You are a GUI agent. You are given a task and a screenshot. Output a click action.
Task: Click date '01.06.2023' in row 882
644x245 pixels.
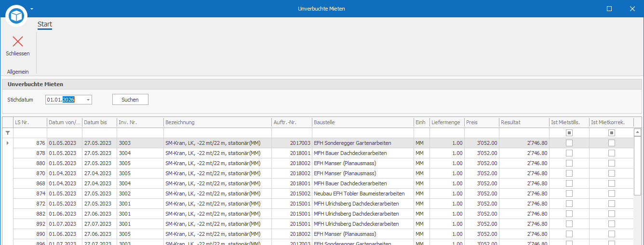tap(65, 214)
